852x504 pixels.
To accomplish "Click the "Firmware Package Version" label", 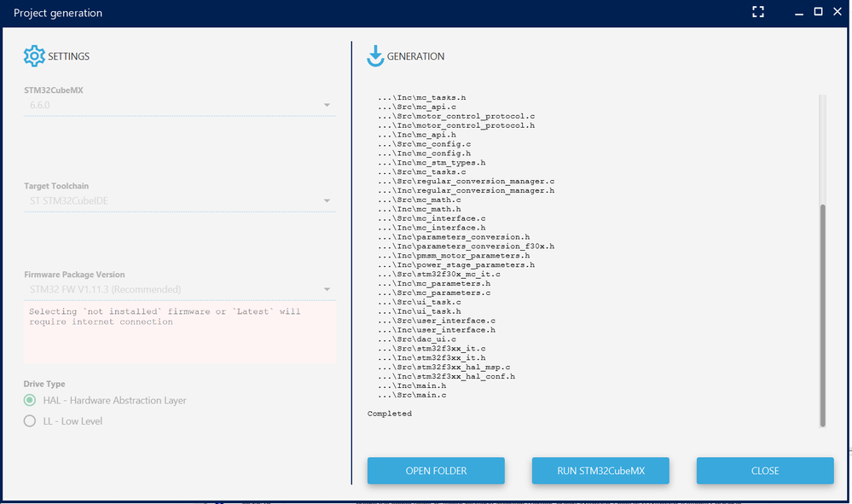I will point(74,275).
